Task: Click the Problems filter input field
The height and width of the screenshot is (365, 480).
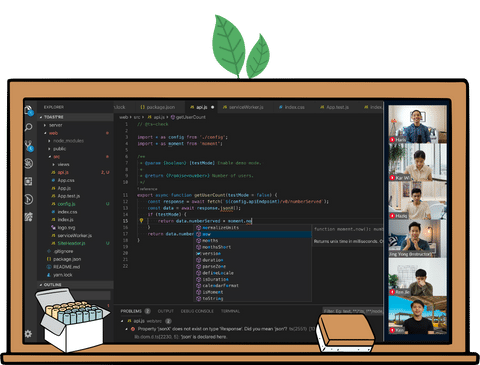Action: click(x=353, y=311)
